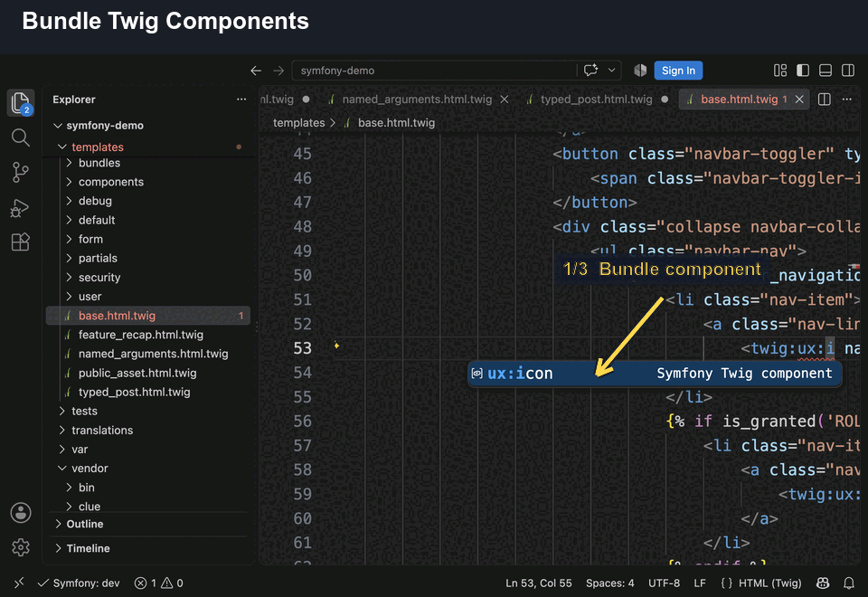Click the sparkle code action on line 53

336,346
